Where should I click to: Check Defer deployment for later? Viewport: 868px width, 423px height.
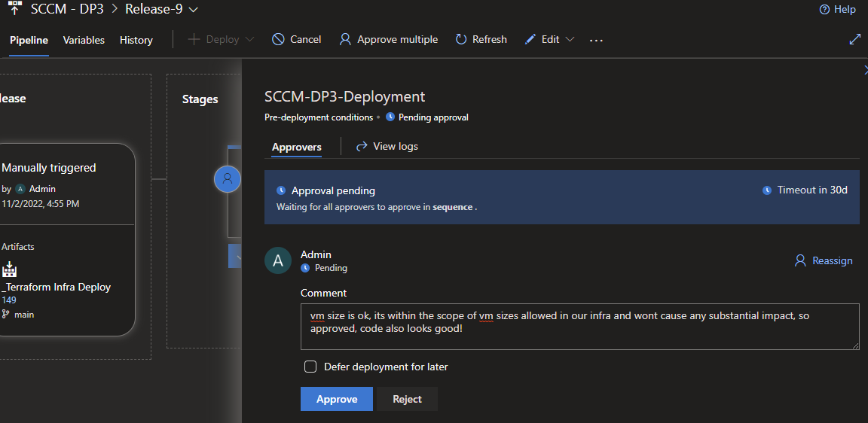(310, 367)
